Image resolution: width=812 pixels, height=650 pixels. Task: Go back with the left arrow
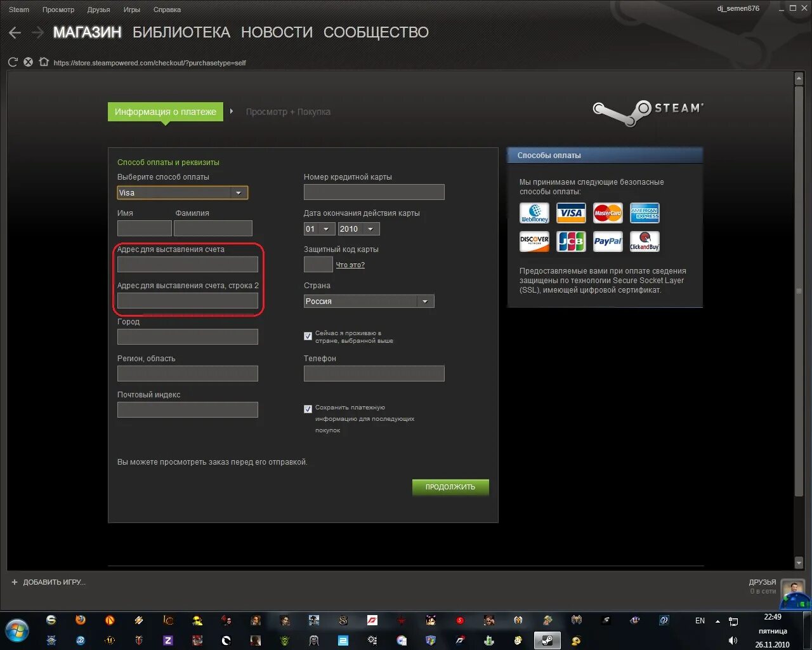(x=15, y=32)
